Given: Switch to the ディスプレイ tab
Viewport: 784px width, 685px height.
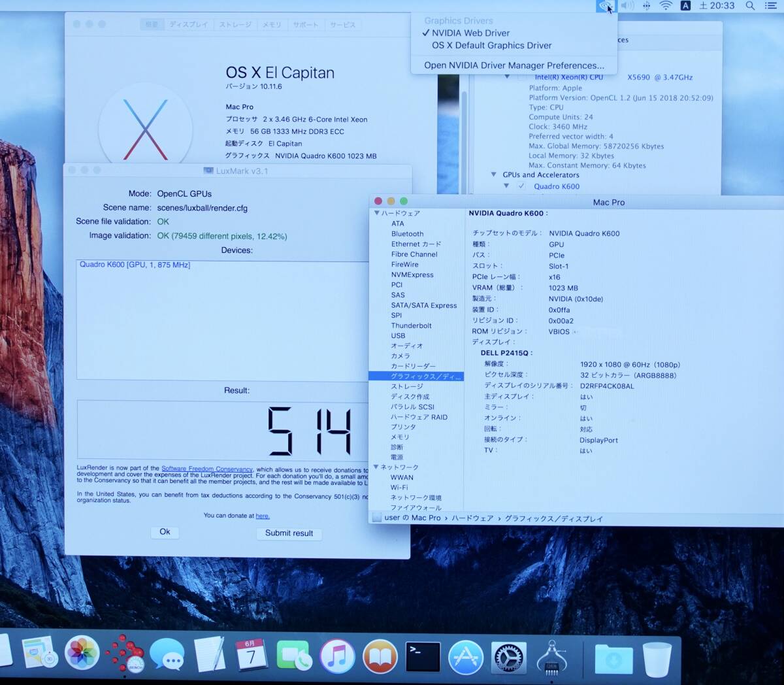Looking at the screenshot, I should [189, 25].
